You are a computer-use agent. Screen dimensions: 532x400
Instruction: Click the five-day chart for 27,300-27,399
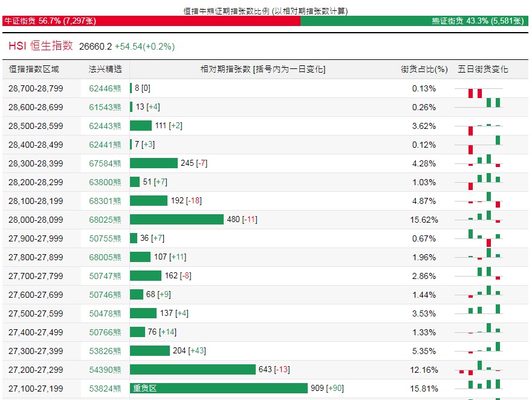click(x=478, y=348)
